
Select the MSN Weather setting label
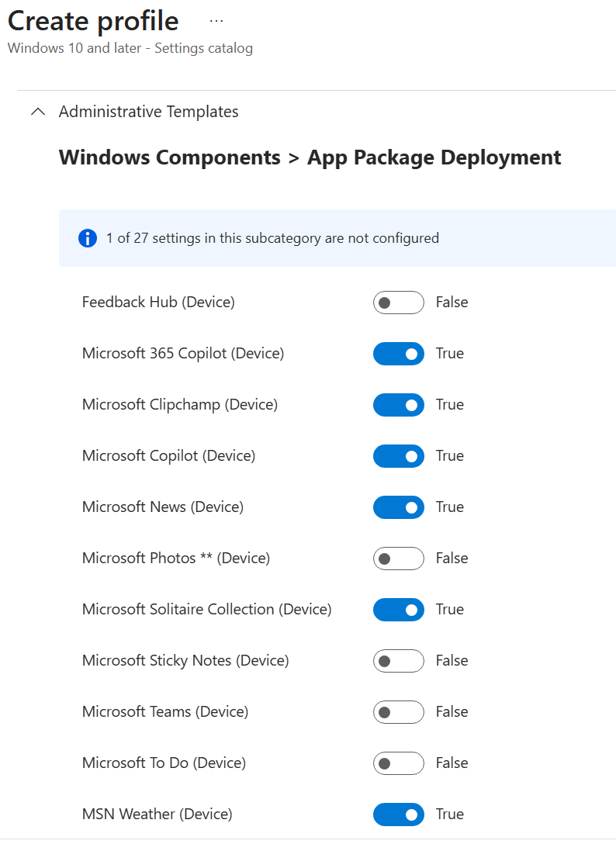pos(157,814)
